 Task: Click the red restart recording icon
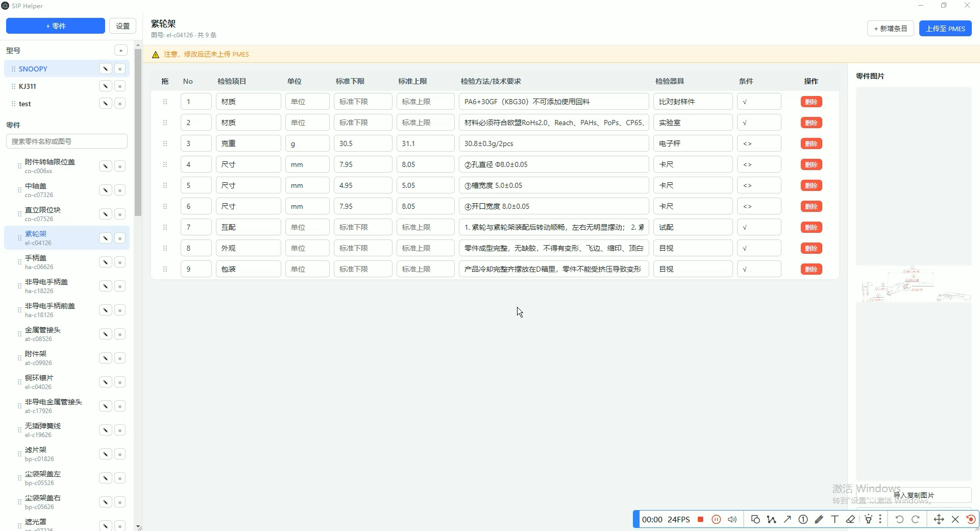pos(971,519)
